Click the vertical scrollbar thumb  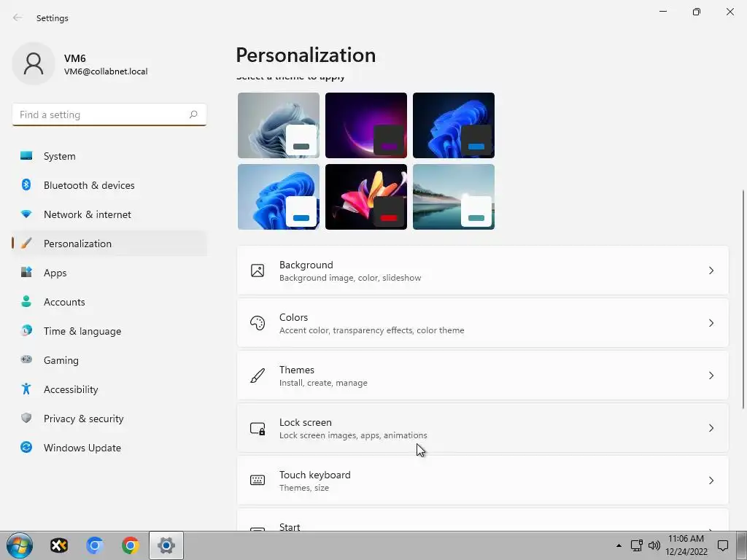(x=743, y=299)
